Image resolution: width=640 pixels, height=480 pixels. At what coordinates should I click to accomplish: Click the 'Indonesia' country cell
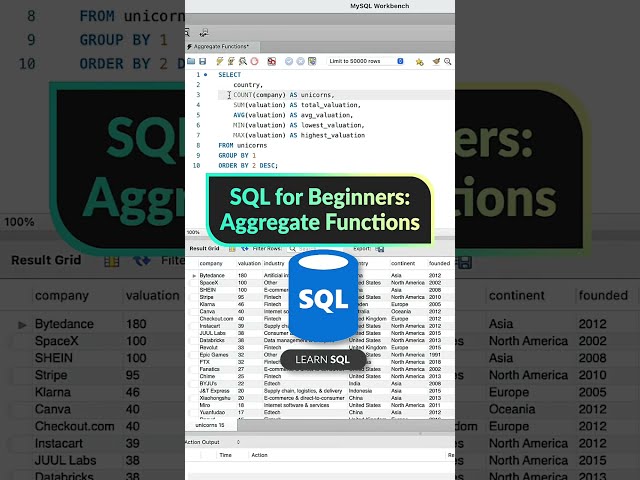click(360, 391)
